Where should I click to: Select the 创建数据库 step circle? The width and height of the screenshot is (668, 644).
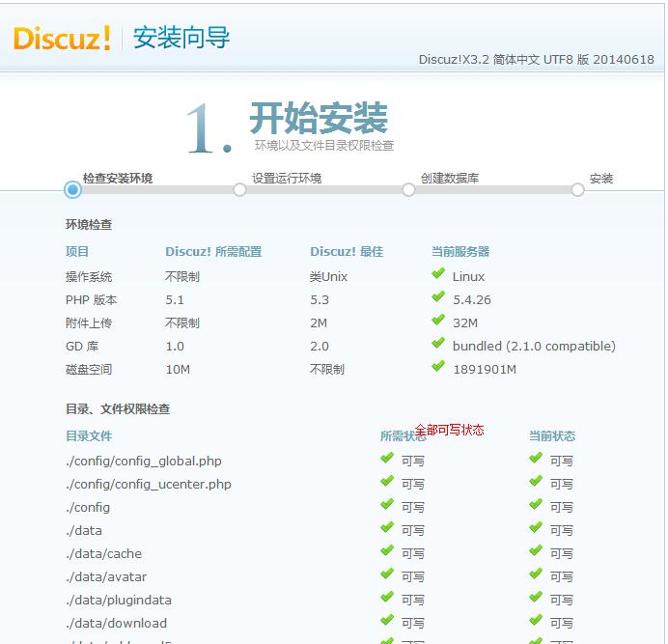(x=408, y=189)
